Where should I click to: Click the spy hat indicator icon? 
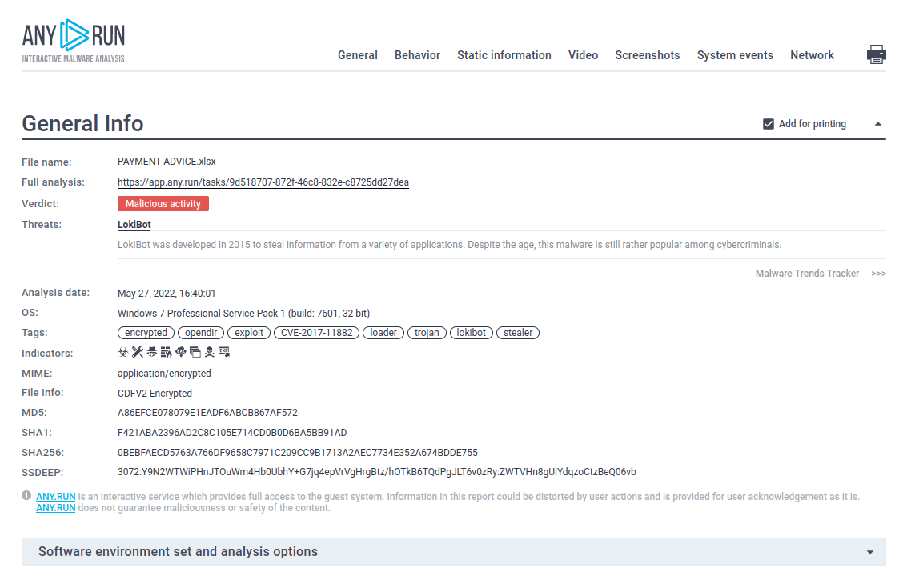tap(151, 352)
